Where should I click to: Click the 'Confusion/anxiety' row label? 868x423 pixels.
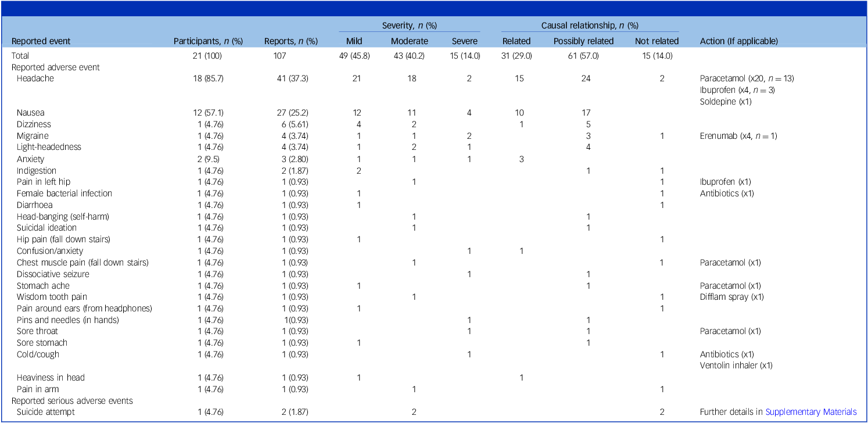(50, 251)
